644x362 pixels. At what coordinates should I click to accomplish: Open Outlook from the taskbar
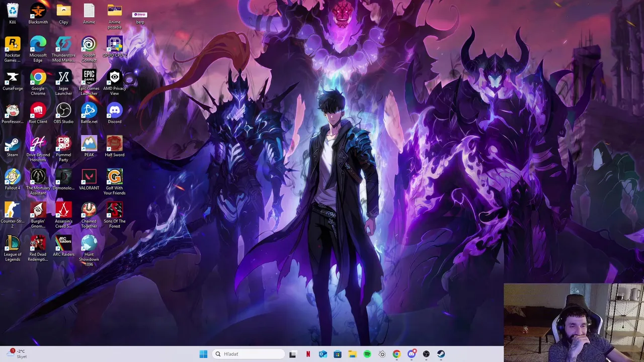[323, 354]
